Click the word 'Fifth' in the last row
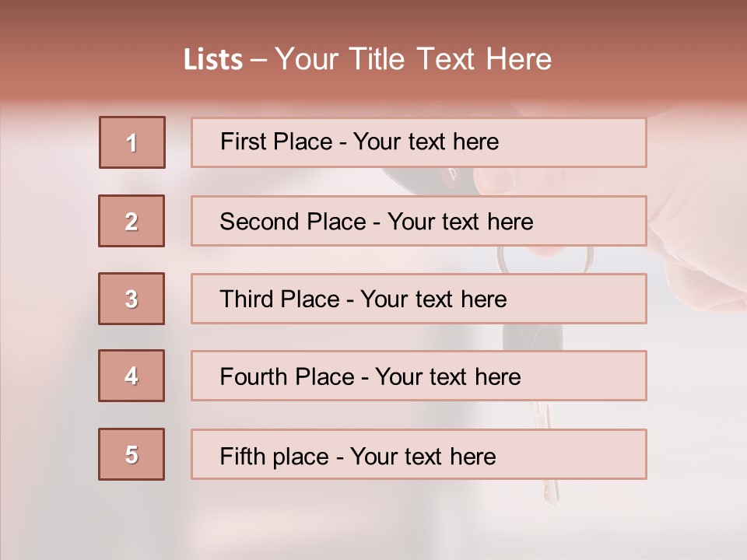This screenshot has width=747, height=560. tap(241, 457)
